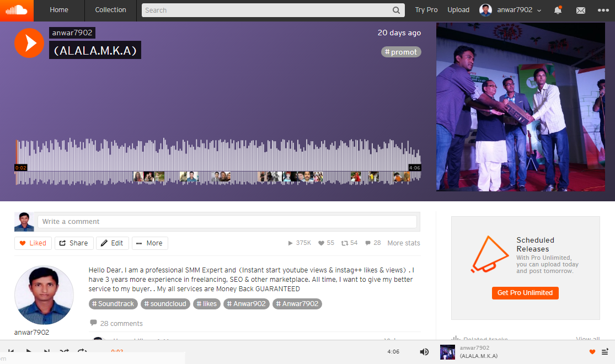Open the Upload page
Image resolution: width=615 pixels, height=364 pixels.
click(458, 10)
